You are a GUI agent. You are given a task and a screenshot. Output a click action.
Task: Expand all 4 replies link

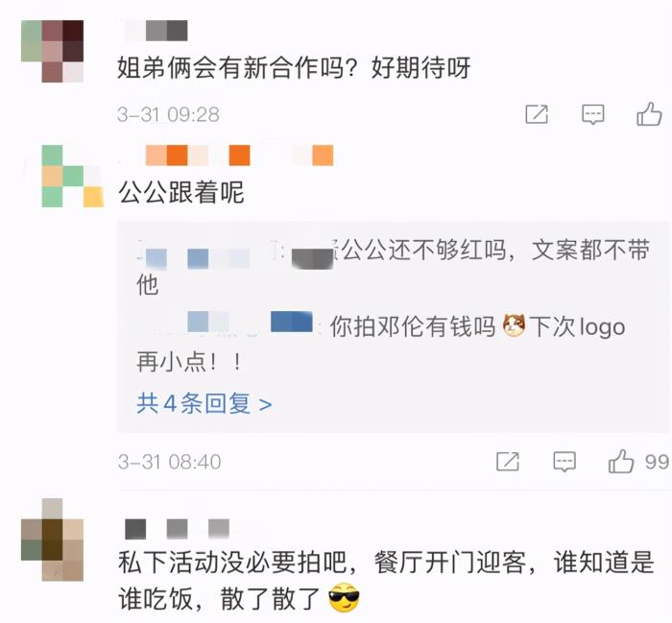[x=204, y=403]
